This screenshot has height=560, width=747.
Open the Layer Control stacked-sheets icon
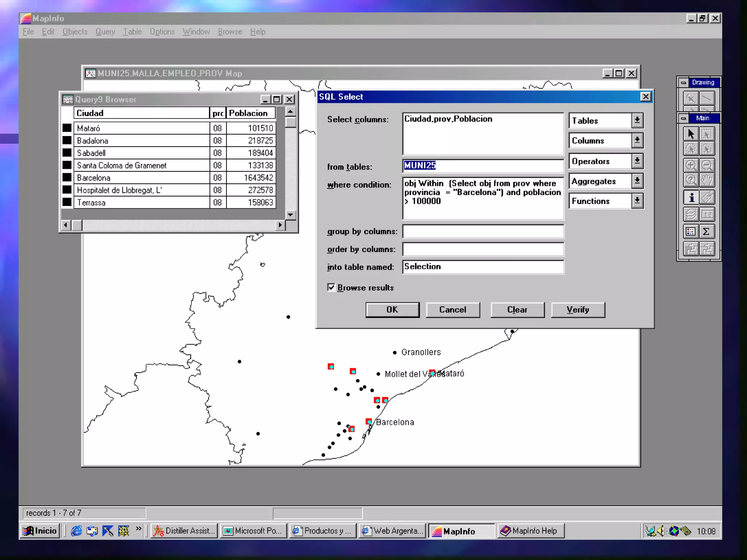point(690,214)
